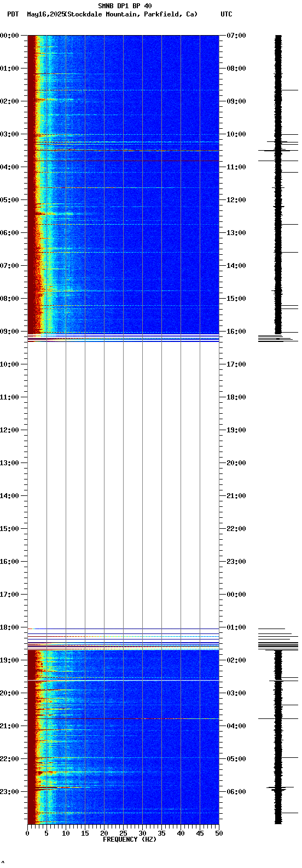The height and width of the screenshot is (868, 302).
Task: Click the UTC axis label '14:00'
Action: (x=236, y=266)
